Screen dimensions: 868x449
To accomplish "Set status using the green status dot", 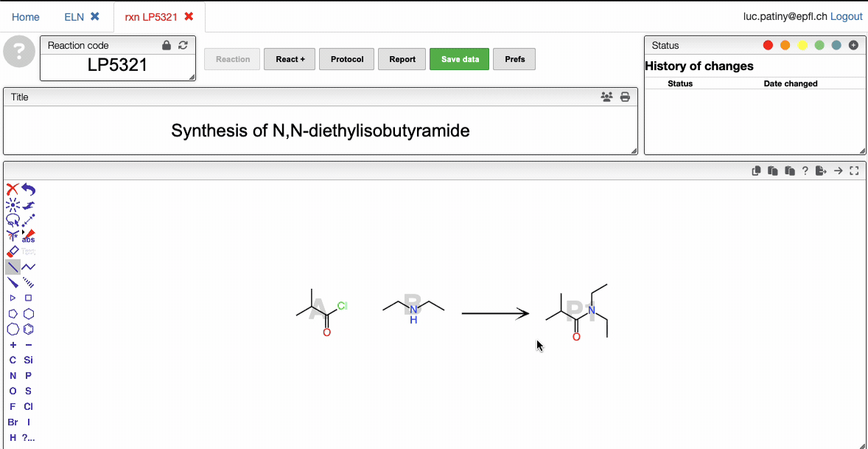I will (819, 44).
